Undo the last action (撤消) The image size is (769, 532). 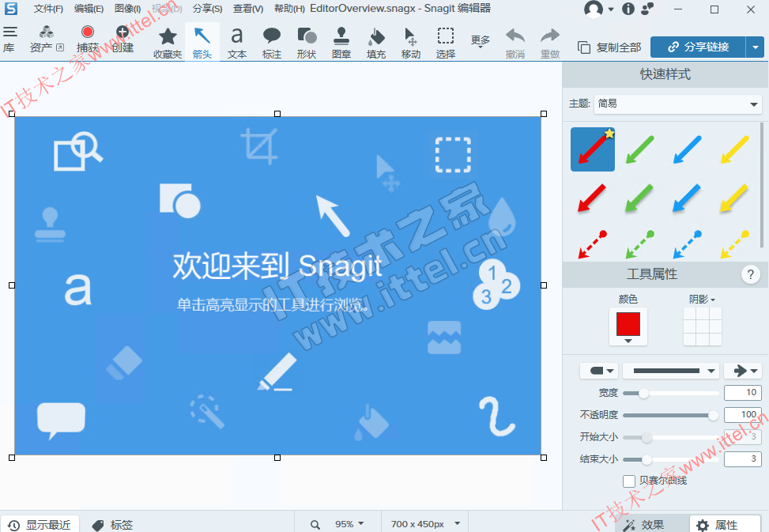[x=515, y=43]
